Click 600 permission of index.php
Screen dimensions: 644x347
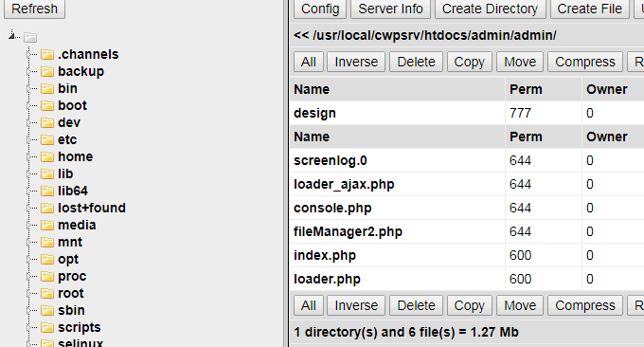(x=520, y=255)
